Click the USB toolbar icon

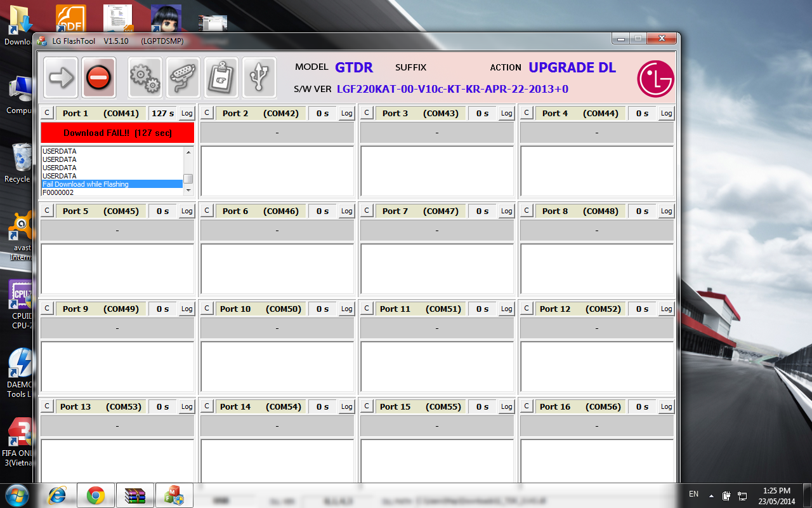(259, 77)
